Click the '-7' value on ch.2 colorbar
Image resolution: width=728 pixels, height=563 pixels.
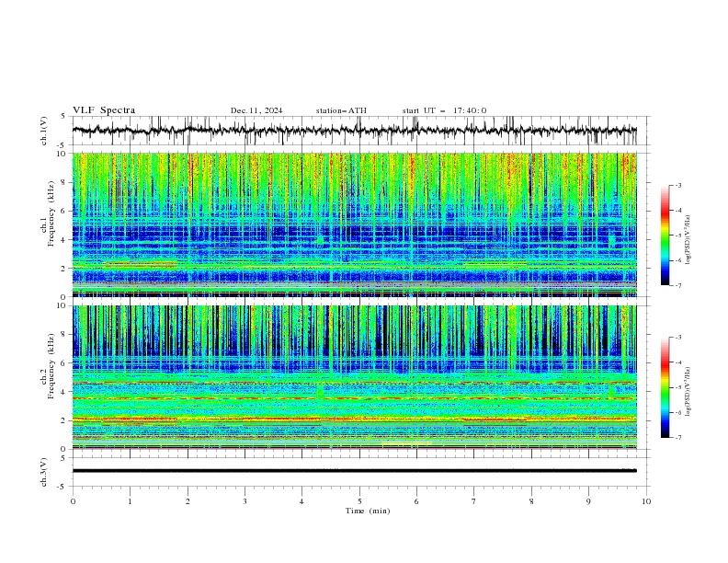(x=677, y=437)
